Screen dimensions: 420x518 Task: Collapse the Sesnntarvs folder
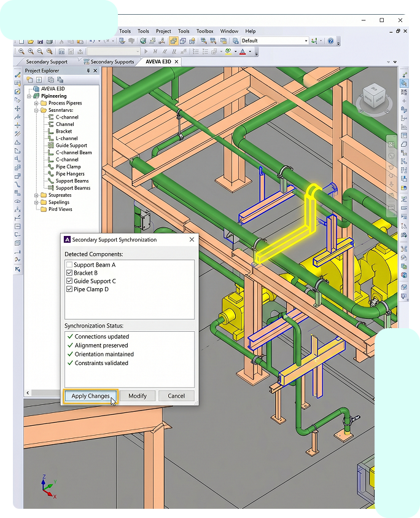tap(36, 111)
